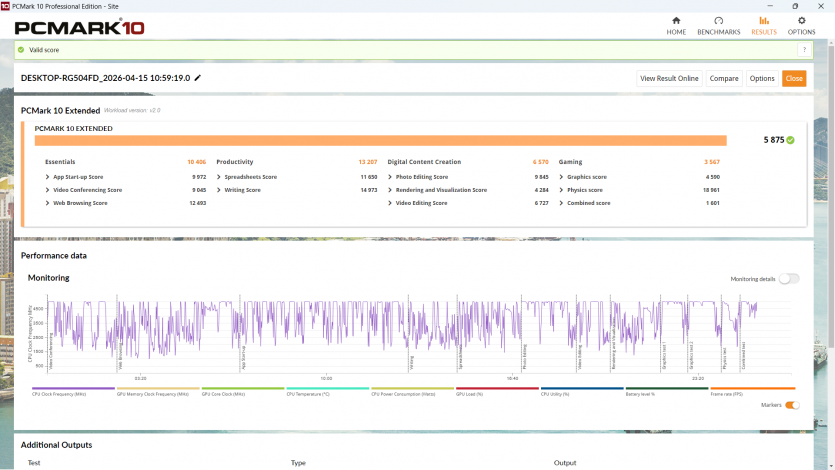The height and width of the screenshot is (470, 835).
Task: Click the orange Close button
Action: click(x=794, y=78)
